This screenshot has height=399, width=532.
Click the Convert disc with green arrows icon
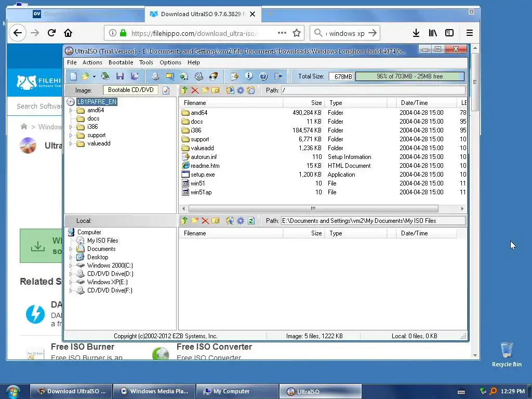(x=184, y=76)
